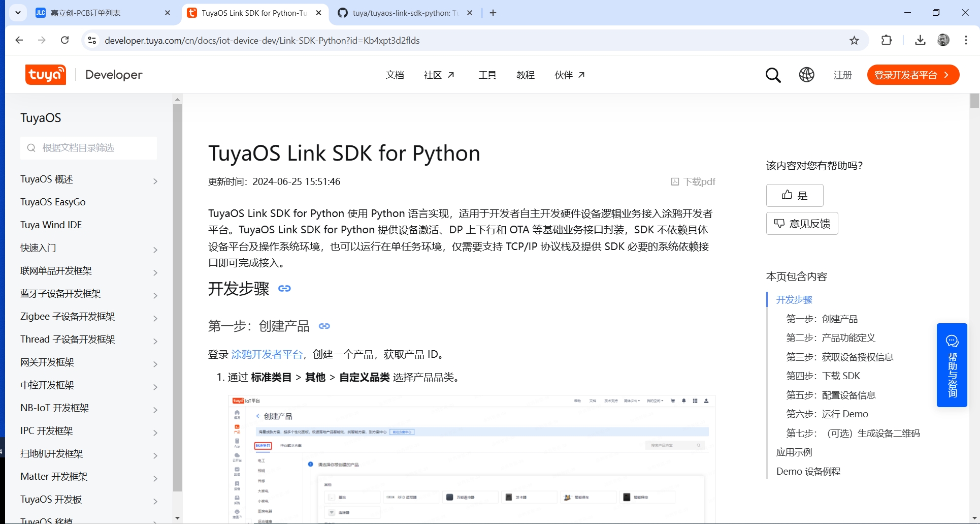Screen dimensions: 980x524
Task: Click 涂鸦开发者平台 hyperlink
Action: [267, 354]
